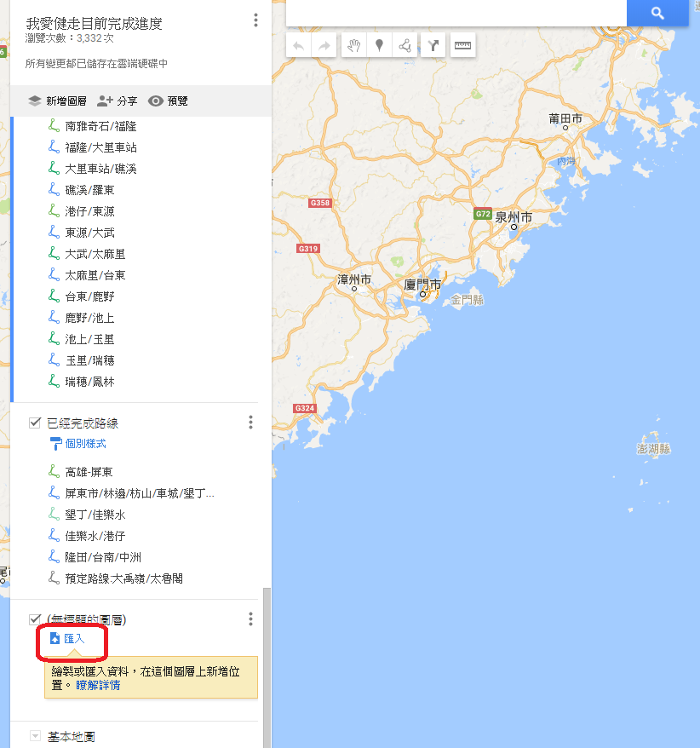The width and height of the screenshot is (700, 748).
Task: Click the route icon beside 高雄-屏東
Action: pos(54,472)
